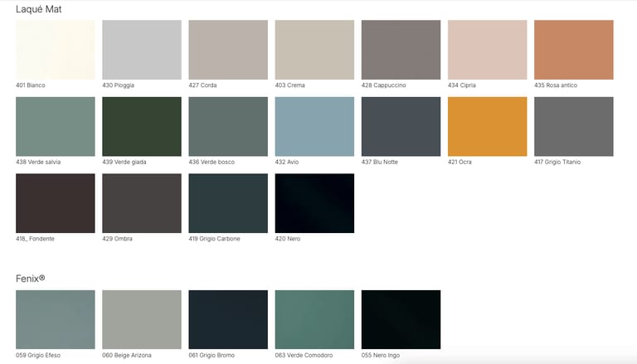Image resolution: width=637 pixels, height=364 pixels.
Task: Click the 063 Verde Comodoro swatch
Action: click(x=314, y=319)
